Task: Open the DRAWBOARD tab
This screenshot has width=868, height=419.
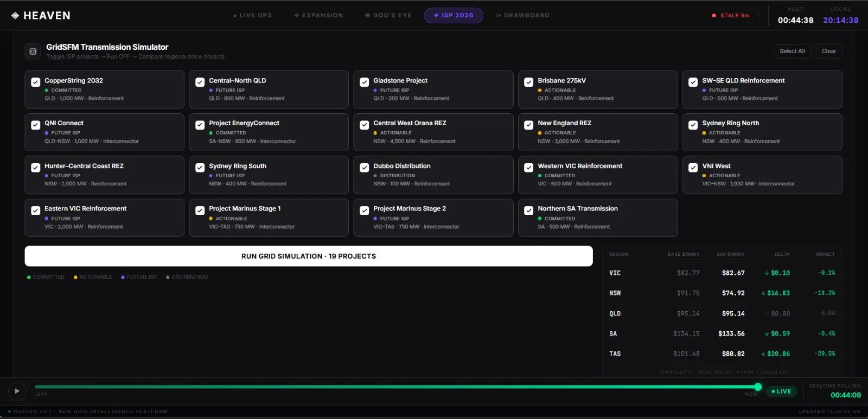Action: (522, 16)
